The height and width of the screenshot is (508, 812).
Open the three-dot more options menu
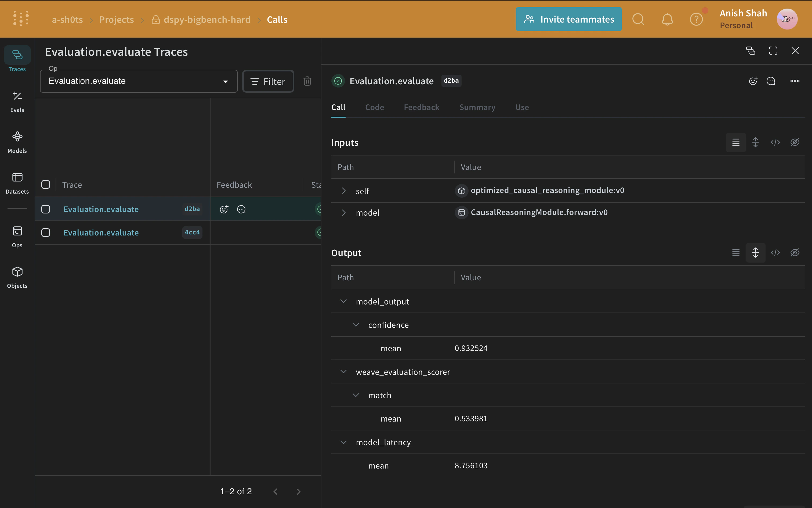(795, 81)
